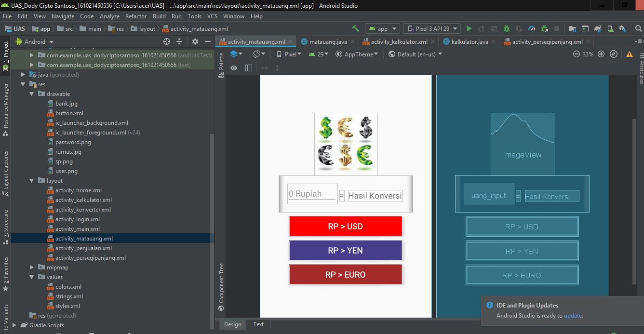Switch to the Text mode button
The width and height of the screenshot is (644, 334).
click(258, 324)
